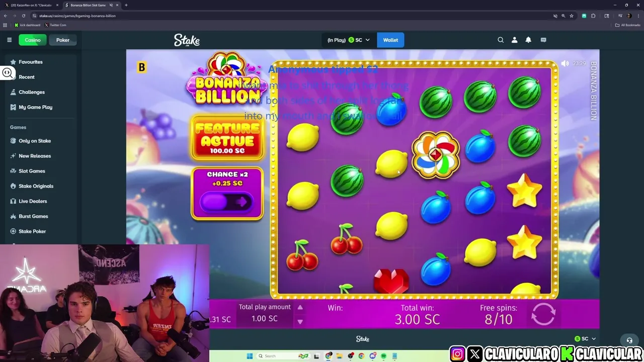The height and width of the screenshot is (362, 644).
Task: Open the Wallet
Action: coord(390,40)
